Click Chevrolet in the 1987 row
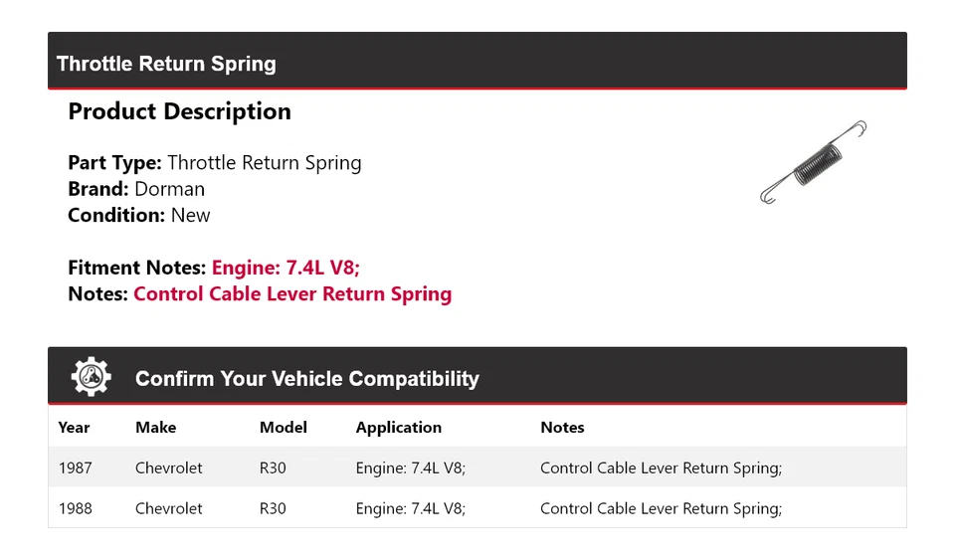 point(168,467)
